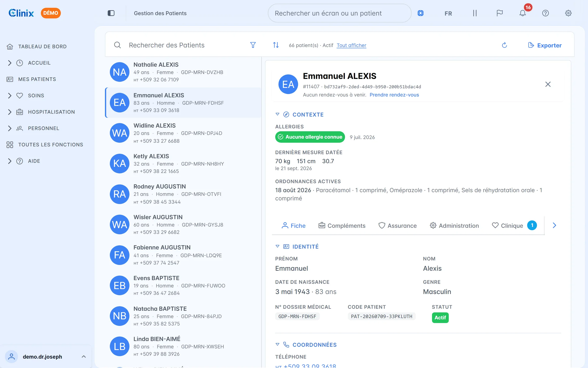The height and width of the screenshot is (368, 588).
Task: Switch to the Assurance tab
Action: (x=397, y=226)
